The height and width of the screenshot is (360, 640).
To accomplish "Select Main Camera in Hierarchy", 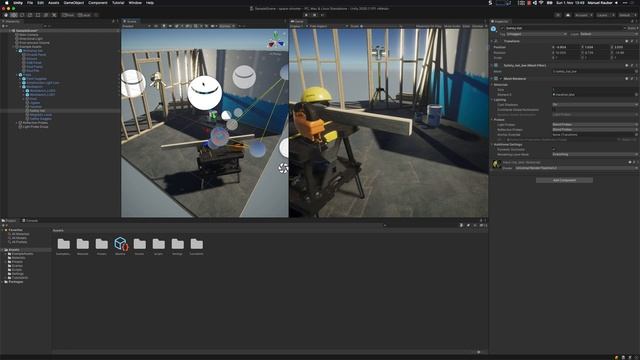I will click(x=28, y=35).
